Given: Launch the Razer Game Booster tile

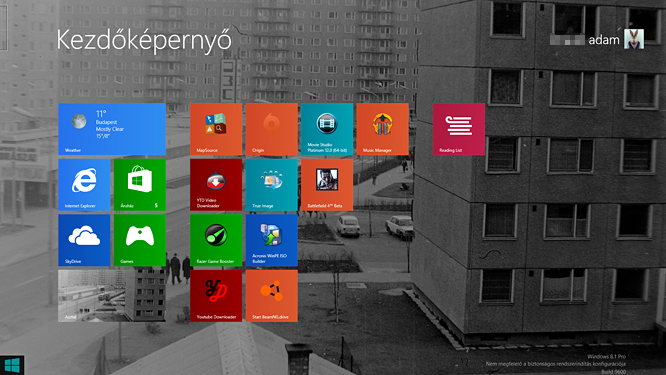Looking at the screenshot, I should 216,240.
